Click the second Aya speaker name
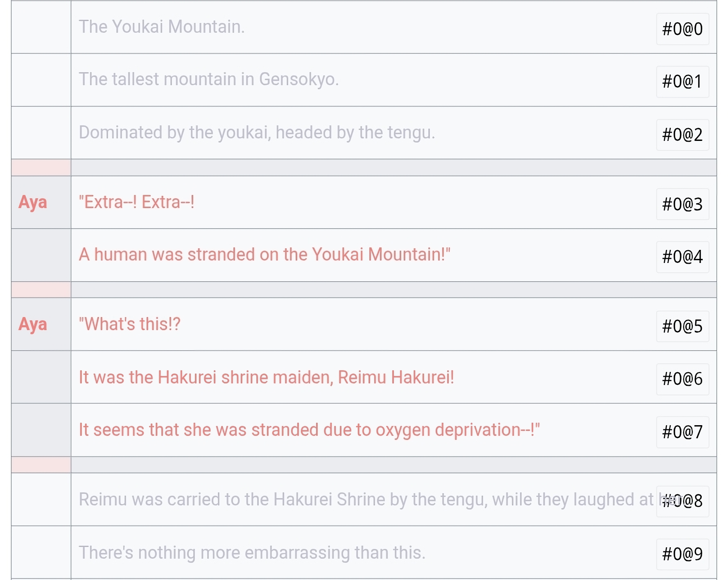This screenshot has height=580, width=728. click(33, 324)
